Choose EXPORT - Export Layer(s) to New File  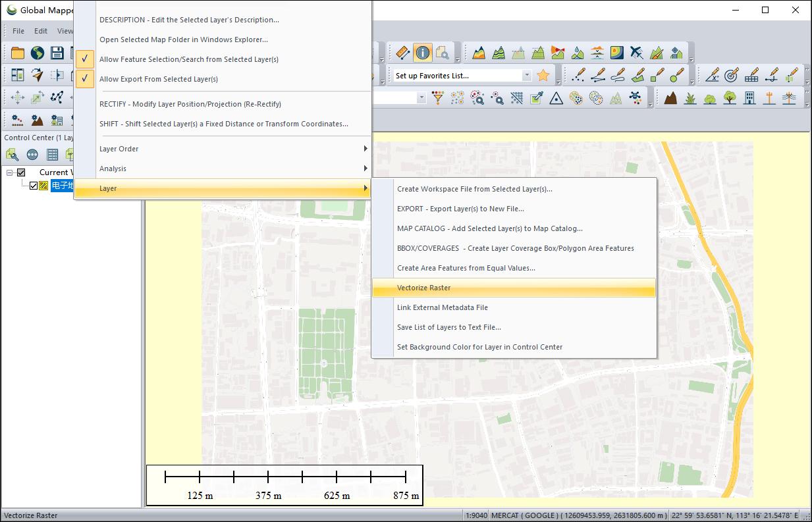(460, 209)
